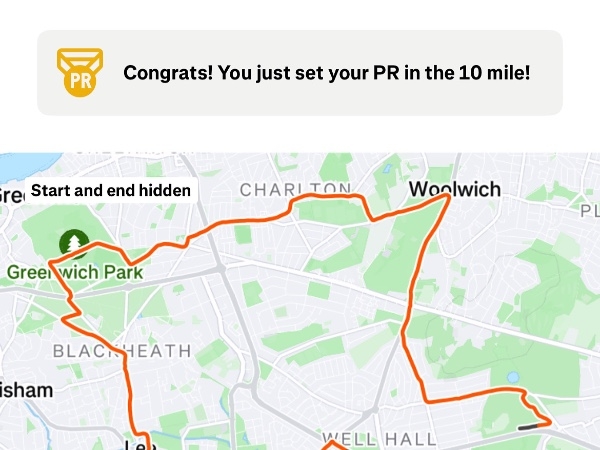The image size is (600, 450).
Task: Click the route's zigzag above Blackheath
Action: tap(68, 316)
